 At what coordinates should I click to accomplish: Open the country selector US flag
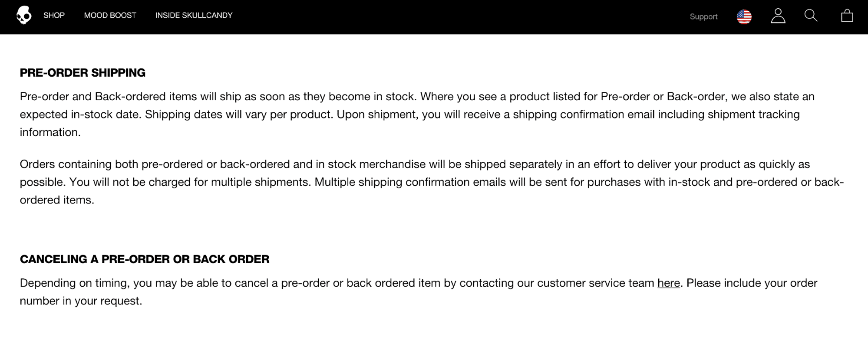(x=744, y=17)
